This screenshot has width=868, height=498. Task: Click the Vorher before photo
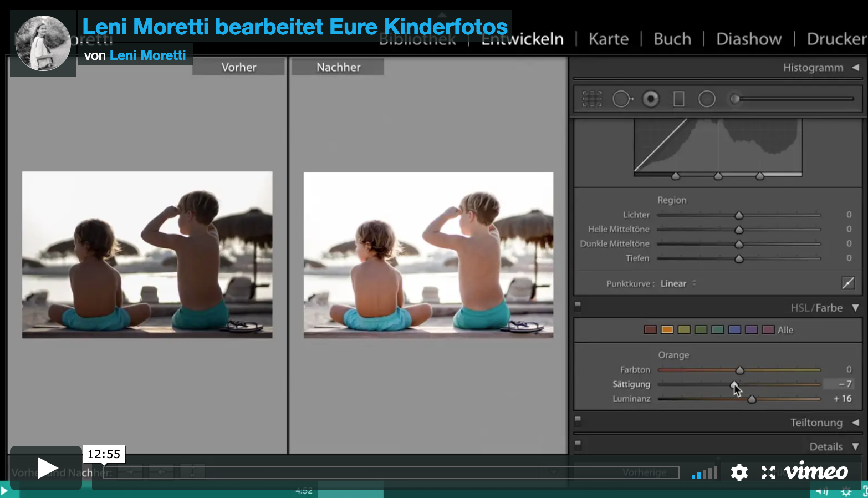(x=147, y=255)
